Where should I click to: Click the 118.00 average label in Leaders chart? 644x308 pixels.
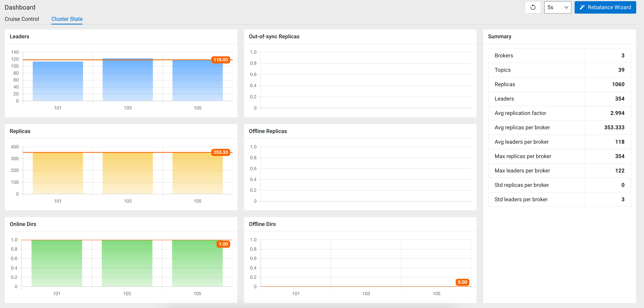(x=220, y=60)
